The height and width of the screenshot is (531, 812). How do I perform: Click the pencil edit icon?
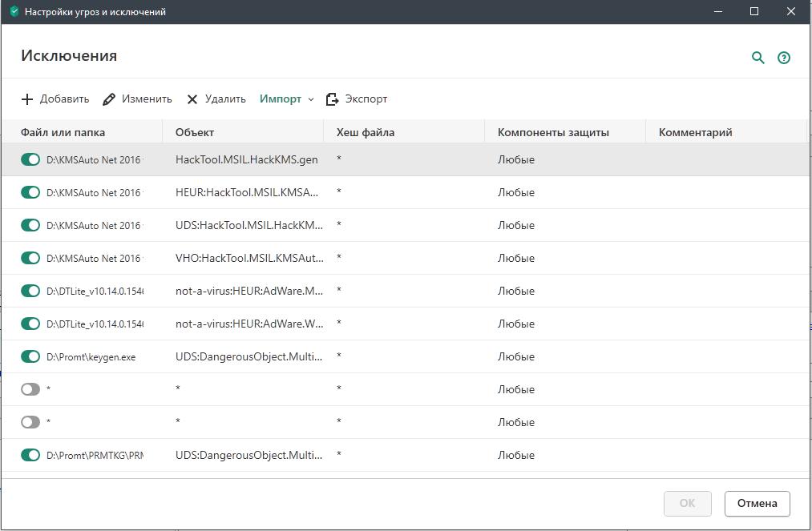tap(108, 99)
